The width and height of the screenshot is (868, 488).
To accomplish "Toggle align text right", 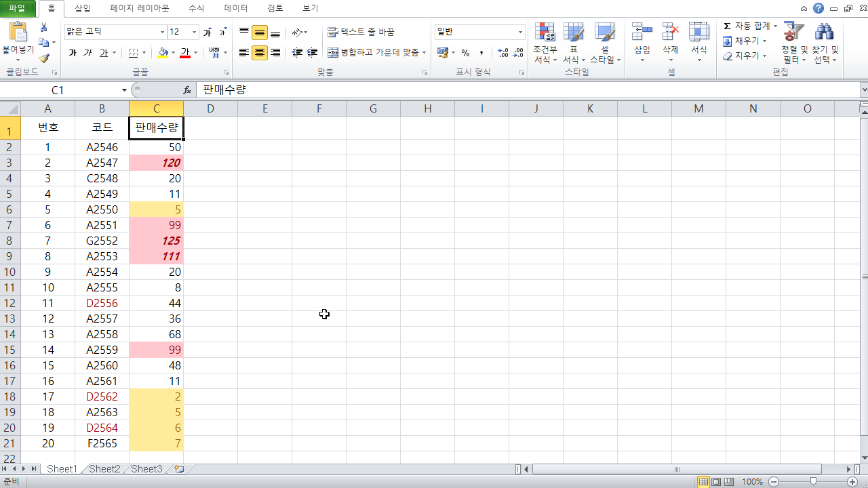I will coord(275,53).
